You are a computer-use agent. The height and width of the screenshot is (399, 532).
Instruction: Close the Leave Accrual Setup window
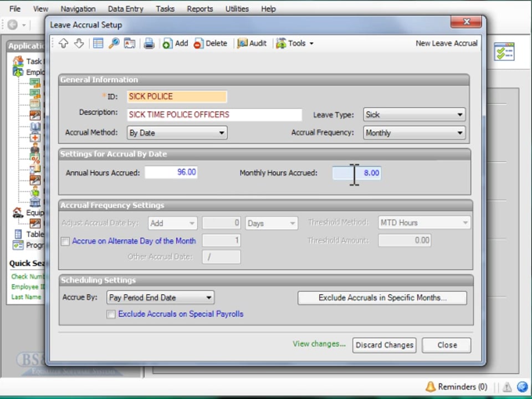pos(466,22)
